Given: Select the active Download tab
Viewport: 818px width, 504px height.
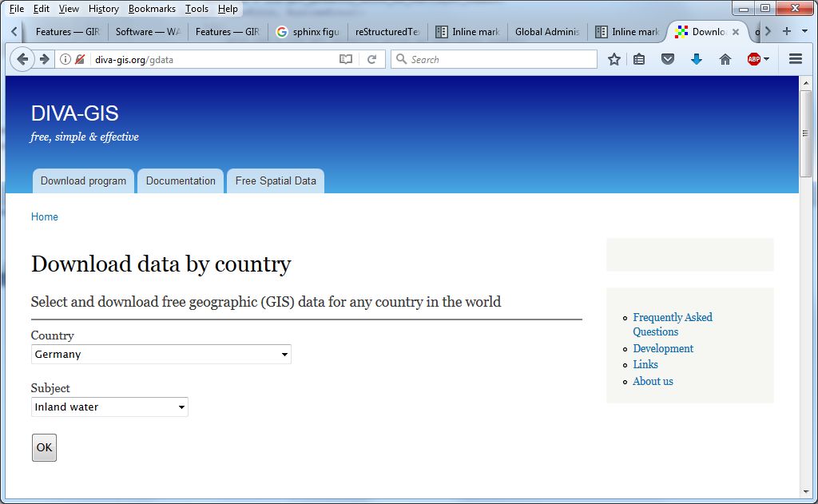Looking at the screenshot, I should click(708, 32).
